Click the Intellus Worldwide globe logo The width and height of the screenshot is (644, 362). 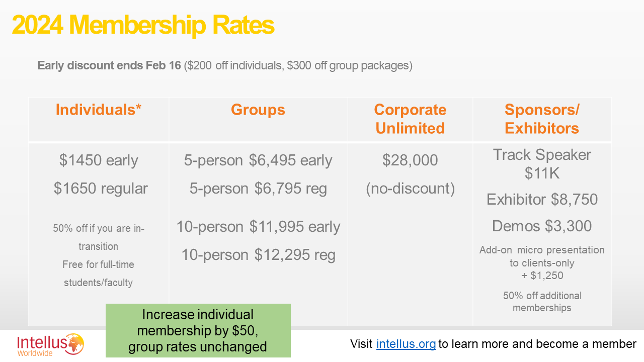(x=73, y=344)
